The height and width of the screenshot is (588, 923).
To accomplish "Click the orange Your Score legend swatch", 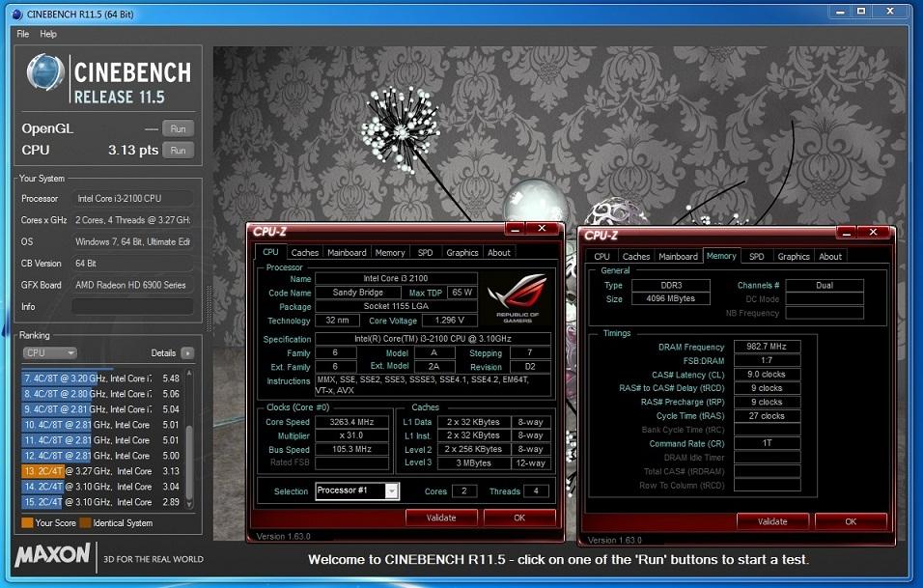I will 27,522.
